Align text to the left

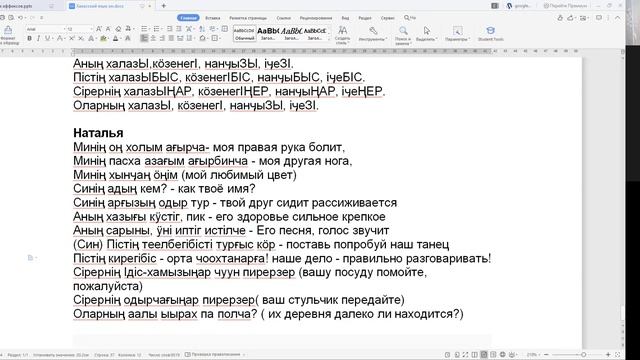click(144, 38)
